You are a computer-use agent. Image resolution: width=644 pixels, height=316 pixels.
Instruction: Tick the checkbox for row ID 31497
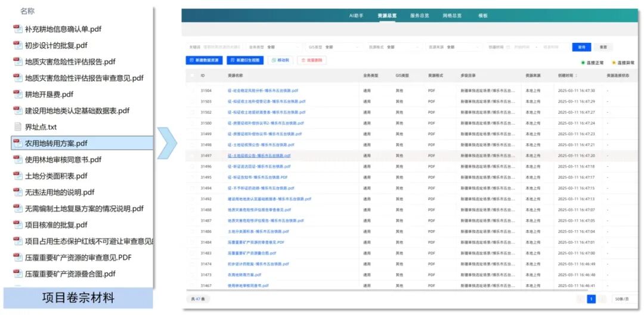pos(192,156)
